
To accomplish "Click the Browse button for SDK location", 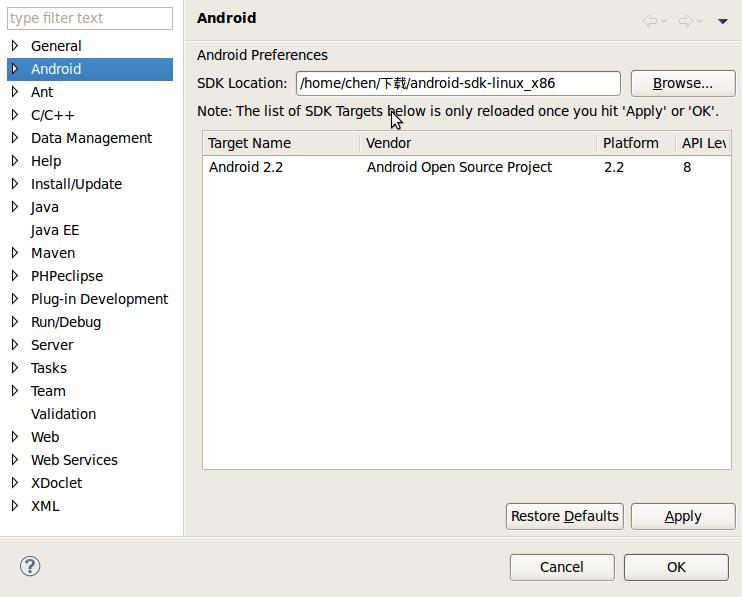I will tap(682, 83).
